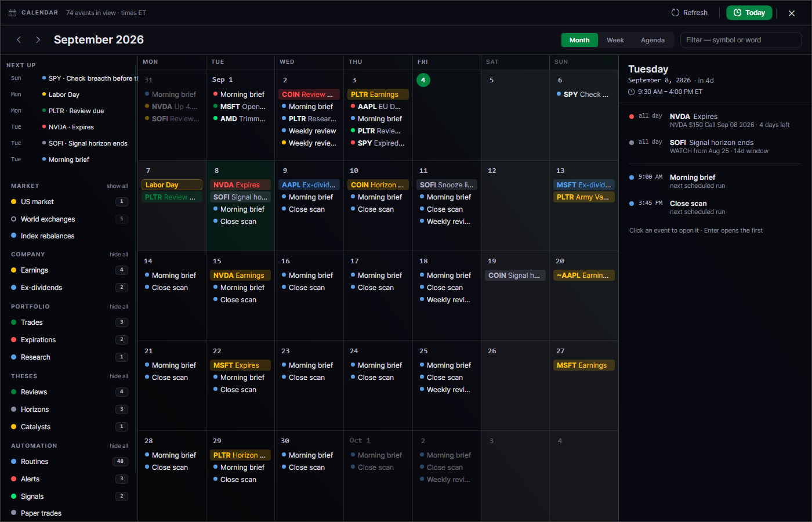The width and height of the screenshot is (812, 522).
Task: Switch to Month view
Action: (579, 40)
